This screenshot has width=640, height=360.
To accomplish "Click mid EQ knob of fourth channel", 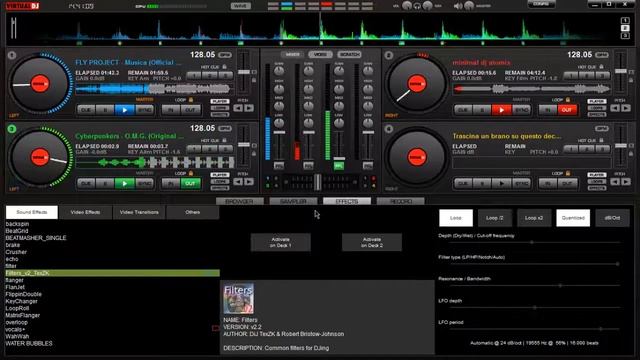I will [368, 106].
